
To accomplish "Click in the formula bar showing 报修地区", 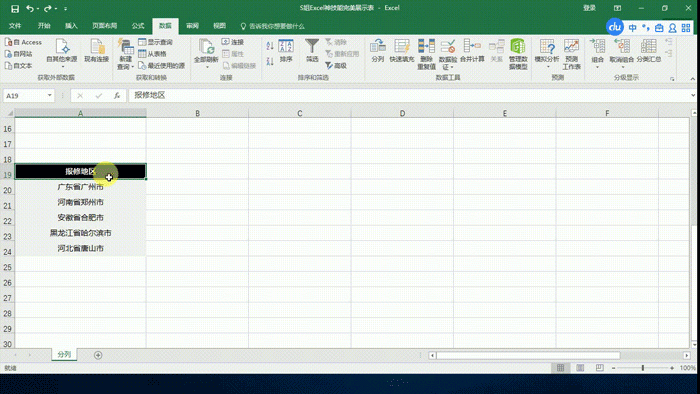I will (408, 95).
